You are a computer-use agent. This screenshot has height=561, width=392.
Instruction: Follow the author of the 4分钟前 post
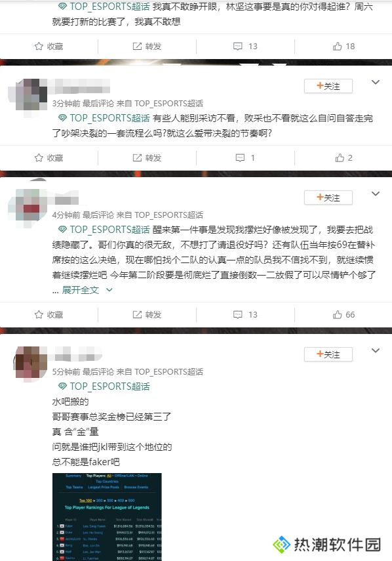coord(328,197)
